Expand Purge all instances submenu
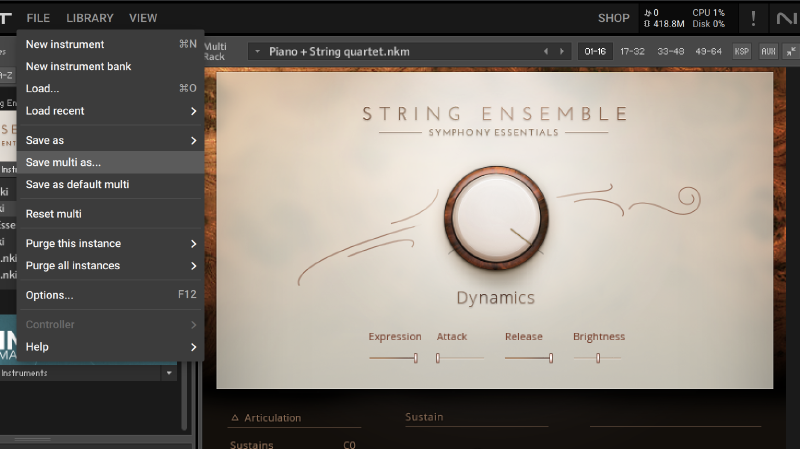Viewport: 800px width, 449px height. (111, 265)
